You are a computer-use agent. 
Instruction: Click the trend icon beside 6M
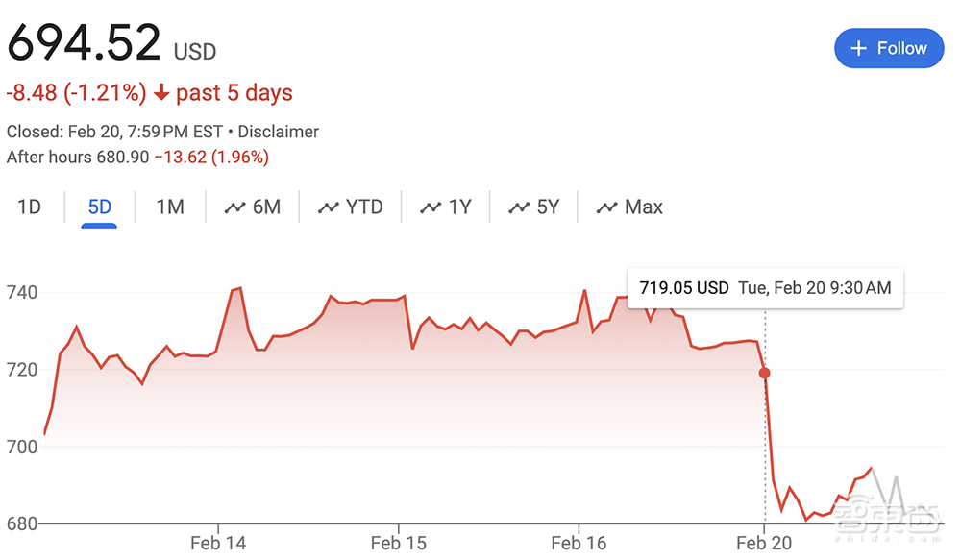[234, 207]
